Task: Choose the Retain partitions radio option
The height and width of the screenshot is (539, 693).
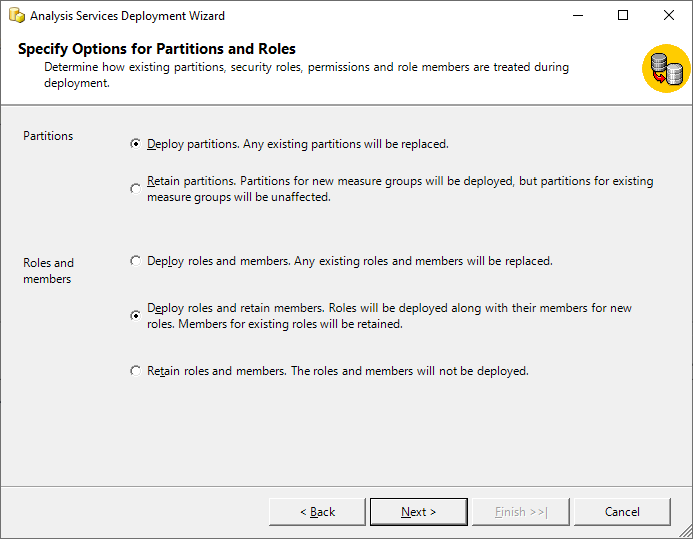Action: pos(136,189)
